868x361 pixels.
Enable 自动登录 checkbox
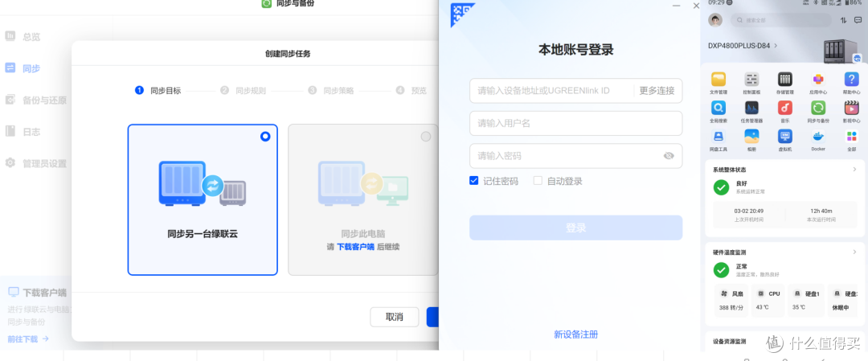coord(538,180)
